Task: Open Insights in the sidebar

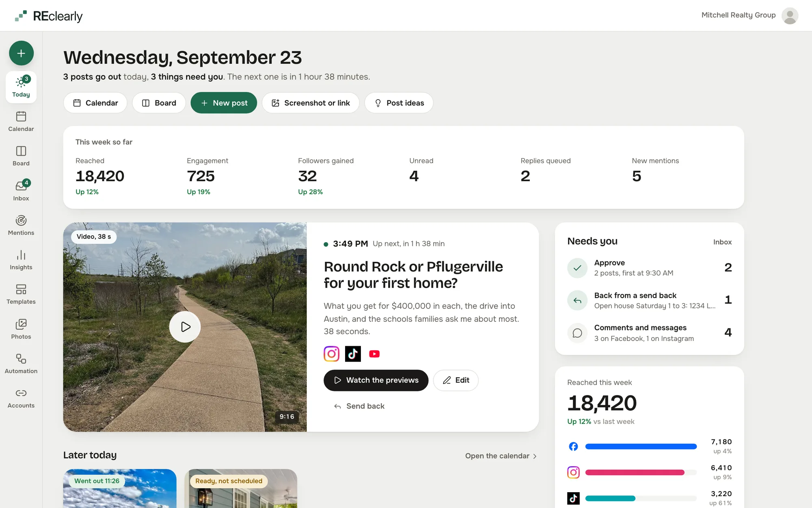Action: (x=21, y=260)
